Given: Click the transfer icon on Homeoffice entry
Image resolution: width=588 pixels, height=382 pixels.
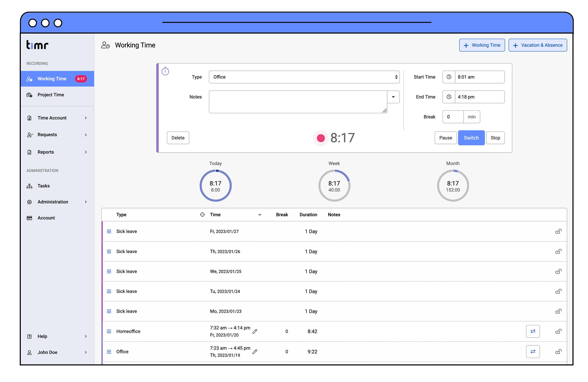Looking at the screenshot, I should tap(533, 331).
